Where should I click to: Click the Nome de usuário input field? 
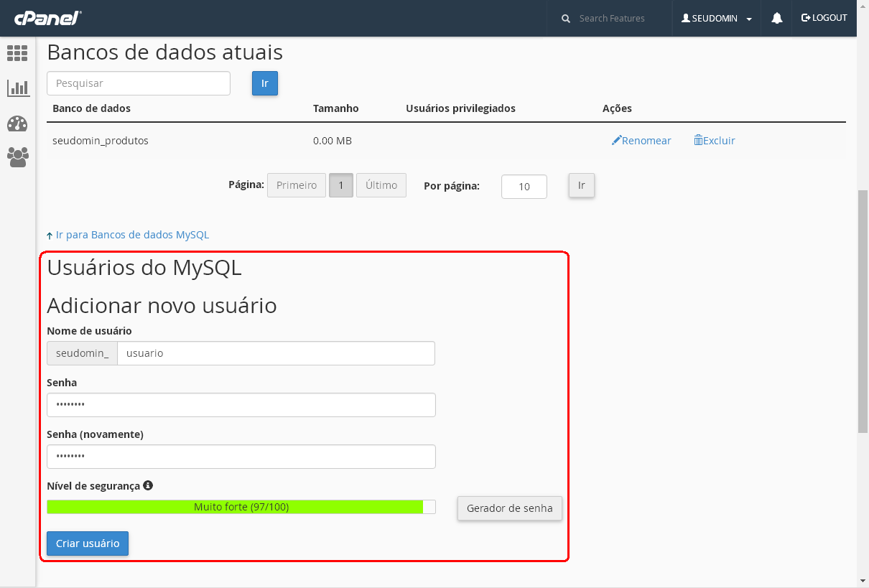coord(276,353)
